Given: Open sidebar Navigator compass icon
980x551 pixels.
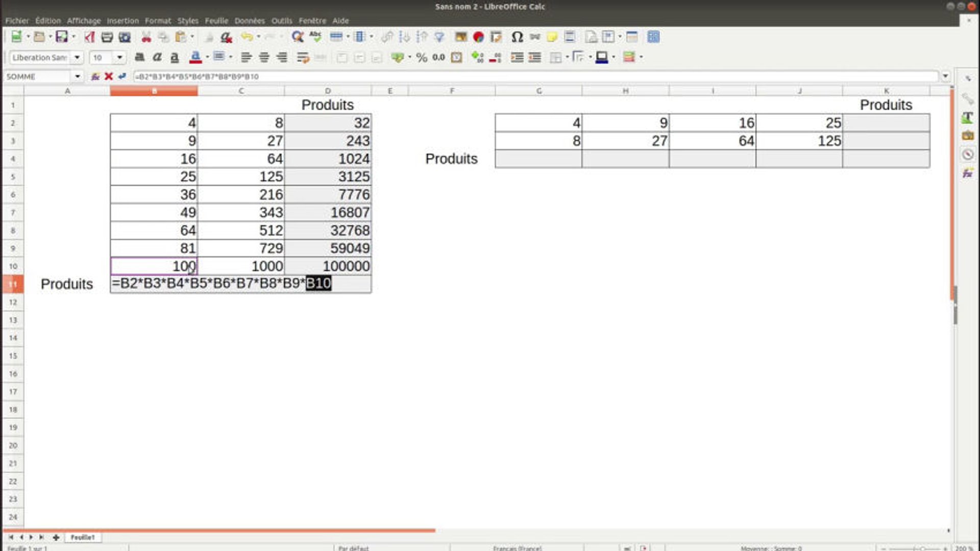Looking at the screenshot, I should coord(967,154).
